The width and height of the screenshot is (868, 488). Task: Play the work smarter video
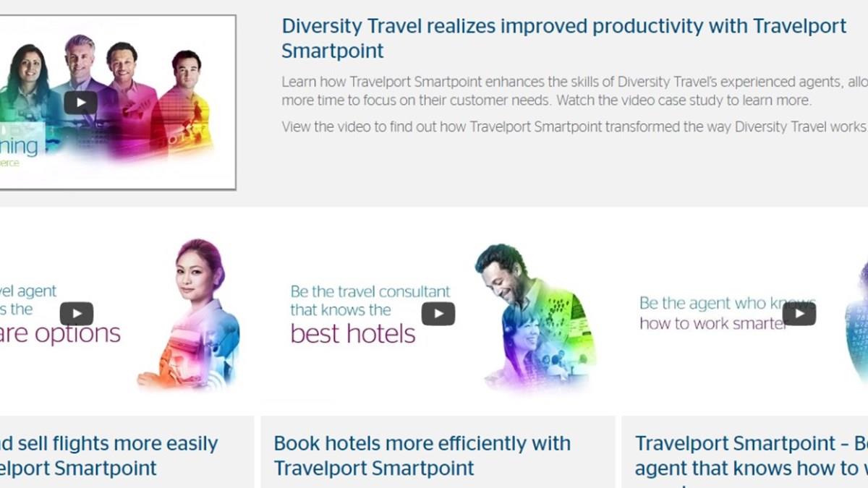[799, 314]
